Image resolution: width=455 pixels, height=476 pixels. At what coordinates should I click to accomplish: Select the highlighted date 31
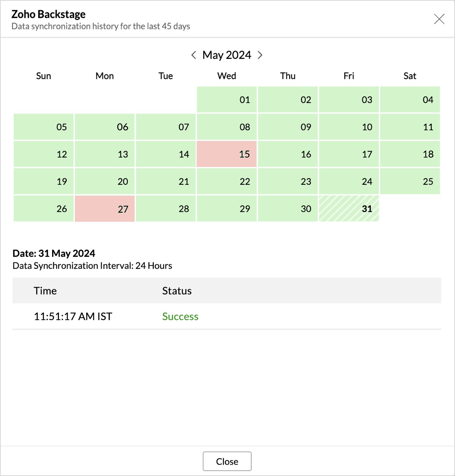349,209
